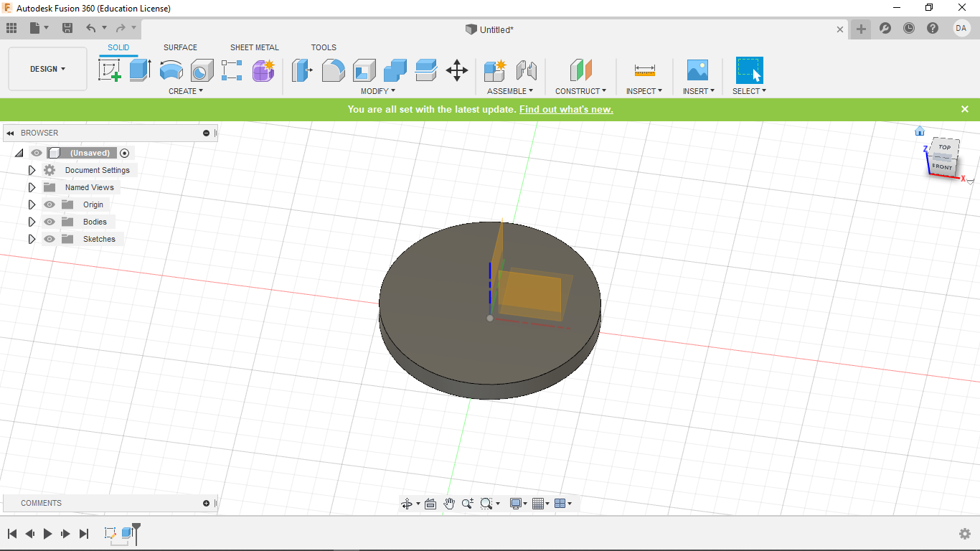Select the Extrude tool

[140, 70]
